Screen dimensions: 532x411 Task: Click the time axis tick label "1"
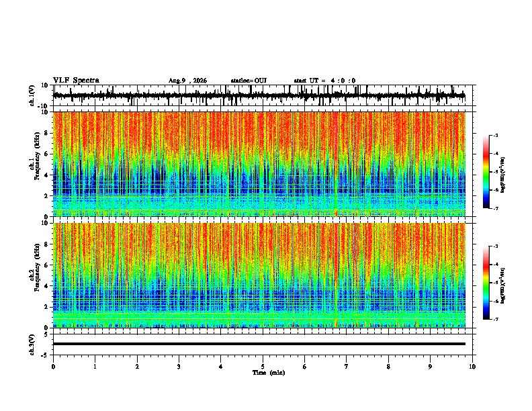click(95, 367)
